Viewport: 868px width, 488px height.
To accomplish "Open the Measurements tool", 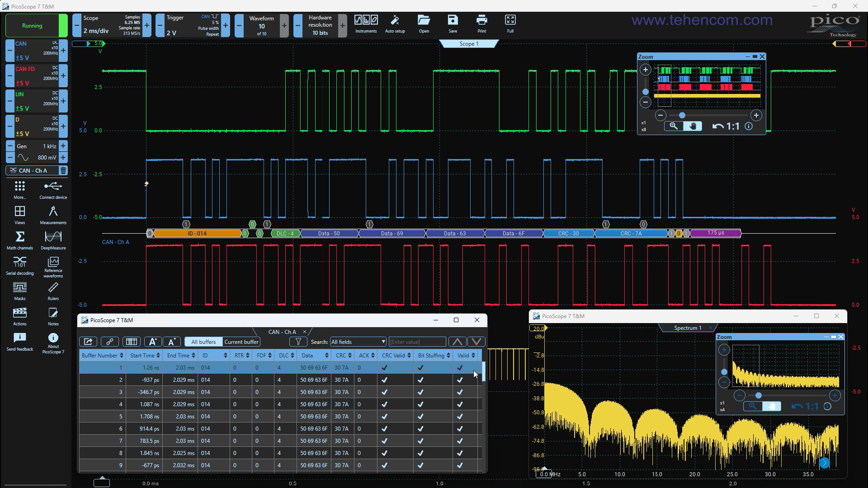I will click(53, 215).
